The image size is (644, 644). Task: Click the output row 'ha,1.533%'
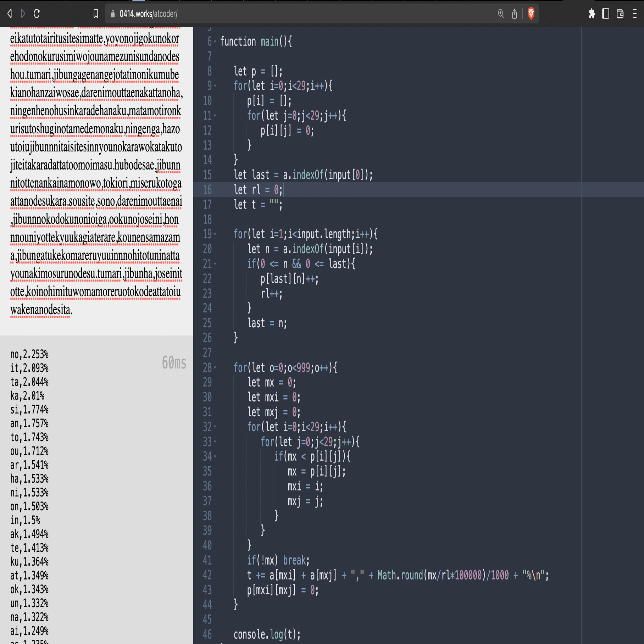29,479
